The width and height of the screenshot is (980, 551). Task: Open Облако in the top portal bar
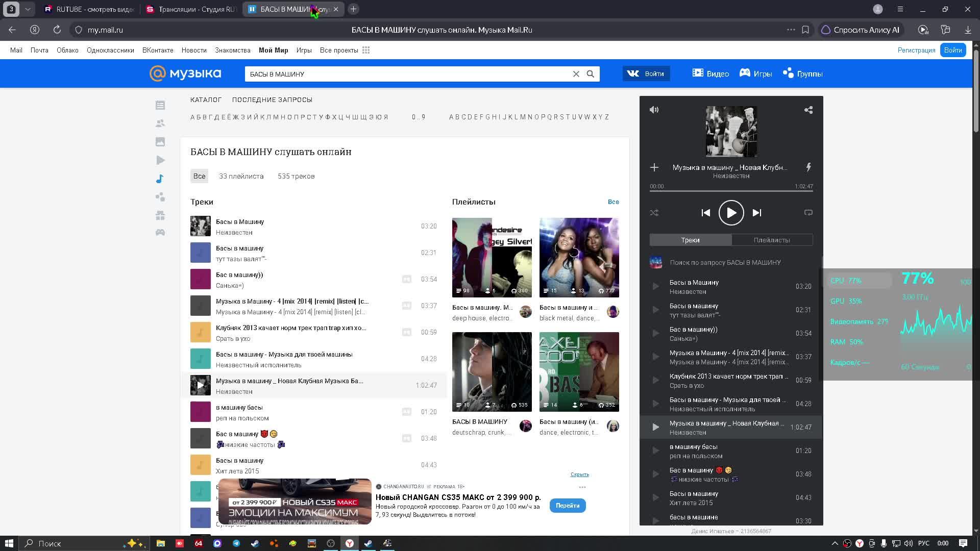point(67,50)
